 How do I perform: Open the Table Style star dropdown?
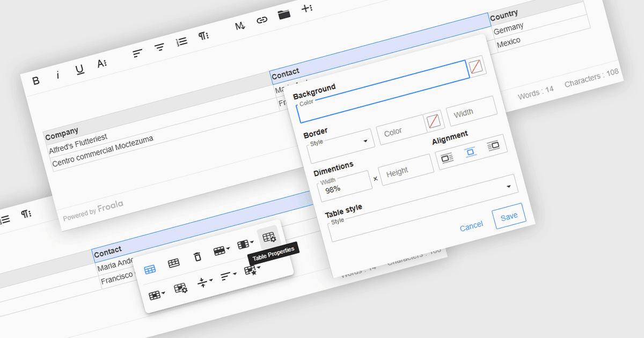252,269
